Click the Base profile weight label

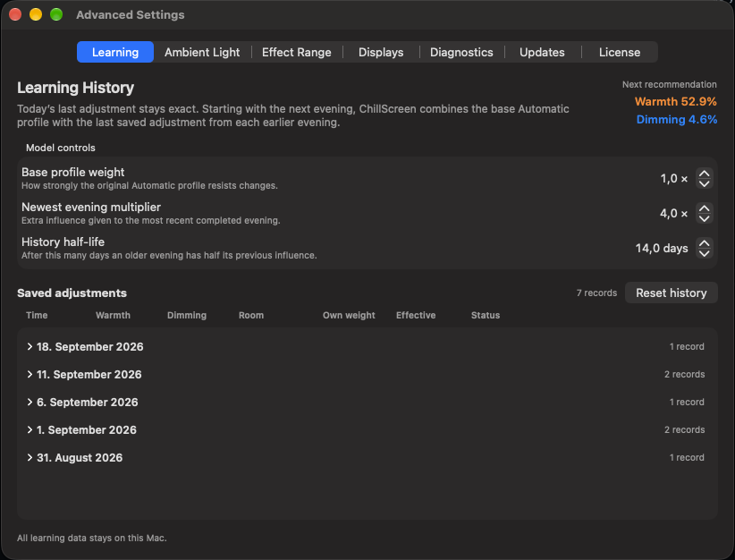click(x=72, y=172)
